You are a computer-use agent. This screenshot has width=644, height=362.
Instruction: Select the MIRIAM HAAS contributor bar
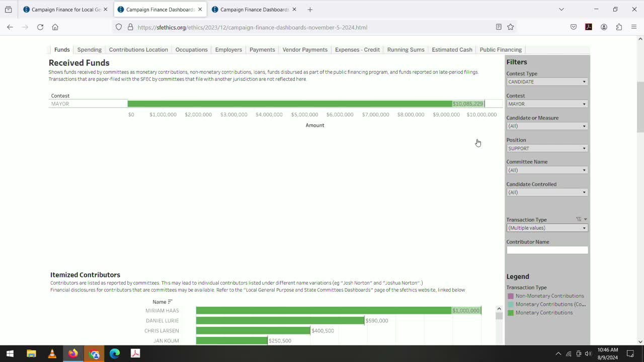(x=339, y=311)
